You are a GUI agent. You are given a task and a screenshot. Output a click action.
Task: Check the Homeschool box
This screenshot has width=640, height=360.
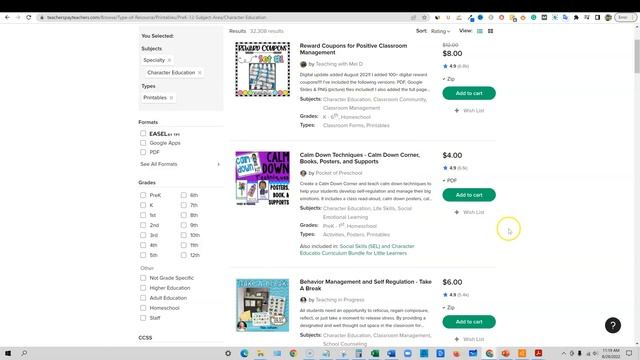143,308
